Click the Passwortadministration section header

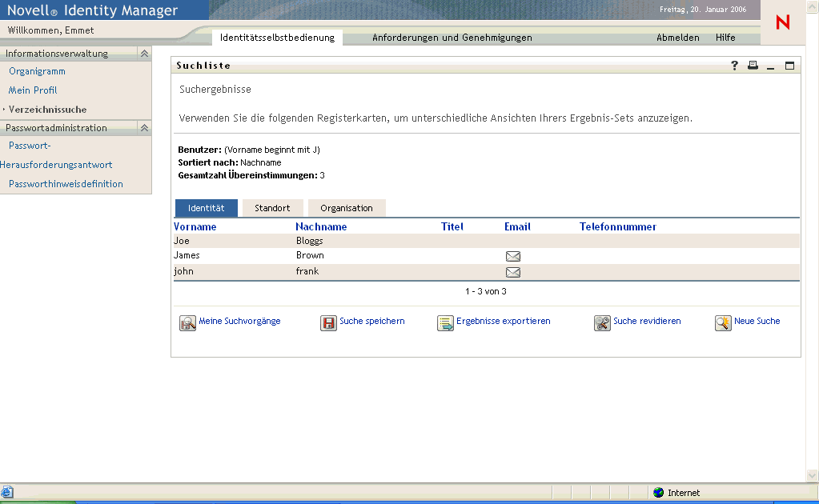pyautogui.click(x=56, y=128)
